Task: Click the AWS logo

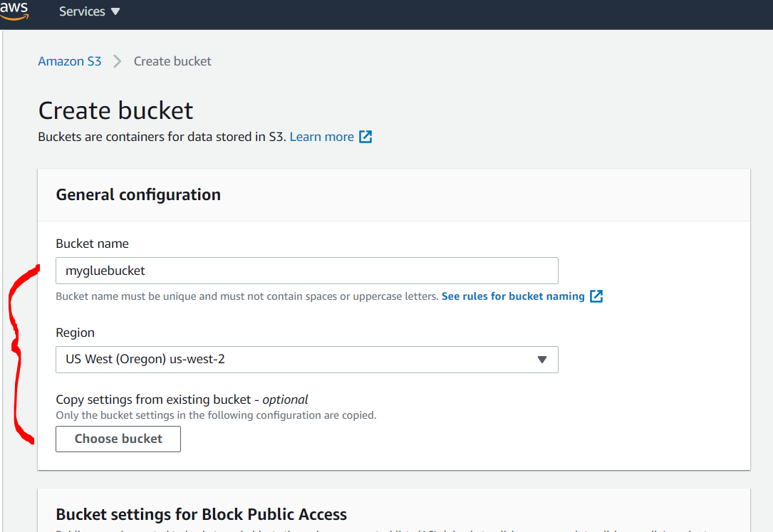Action: coord(14,11)
